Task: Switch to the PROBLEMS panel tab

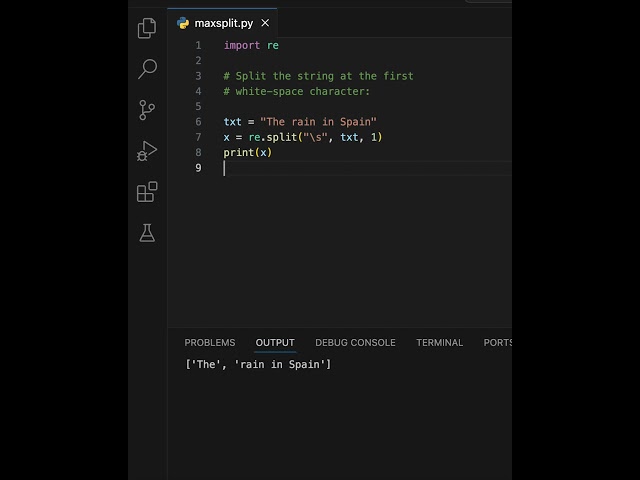Action: click(210, 342)
